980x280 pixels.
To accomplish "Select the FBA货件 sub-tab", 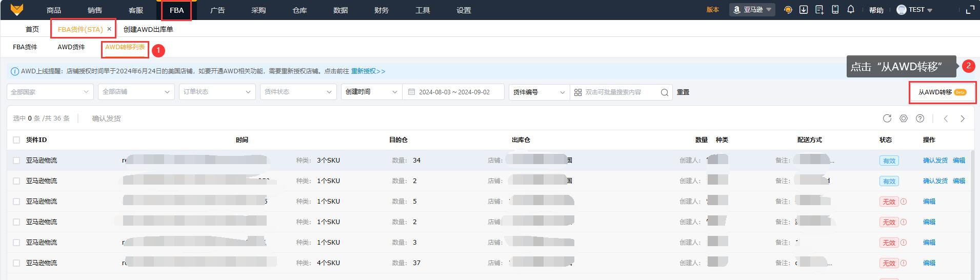I will pyautogui.click(x=25, y=47).
